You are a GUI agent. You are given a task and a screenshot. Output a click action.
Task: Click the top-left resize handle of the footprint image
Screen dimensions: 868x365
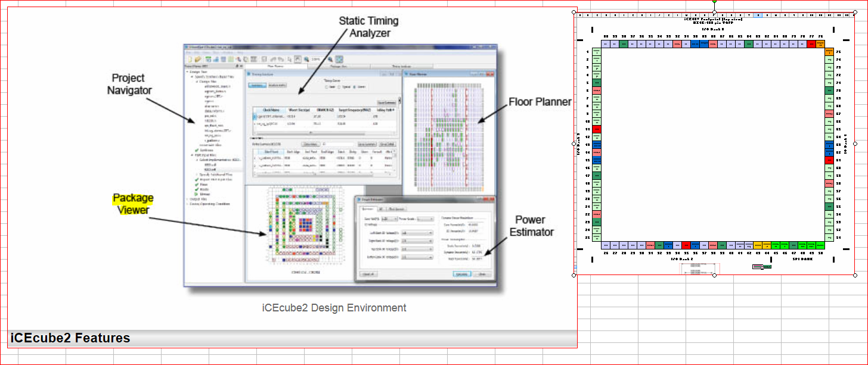[574, 12]
